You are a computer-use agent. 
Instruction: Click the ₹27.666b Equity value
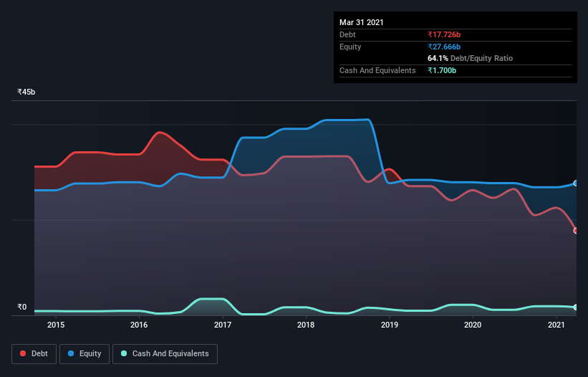pyautogui.click(x=444, y=47)
